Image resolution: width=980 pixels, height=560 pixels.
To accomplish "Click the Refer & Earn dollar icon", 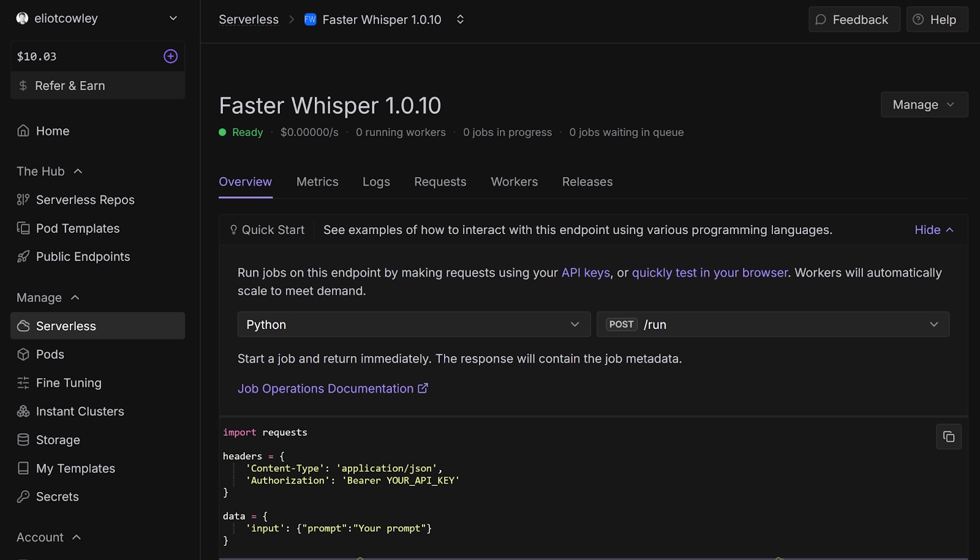I will click(23, 86).
